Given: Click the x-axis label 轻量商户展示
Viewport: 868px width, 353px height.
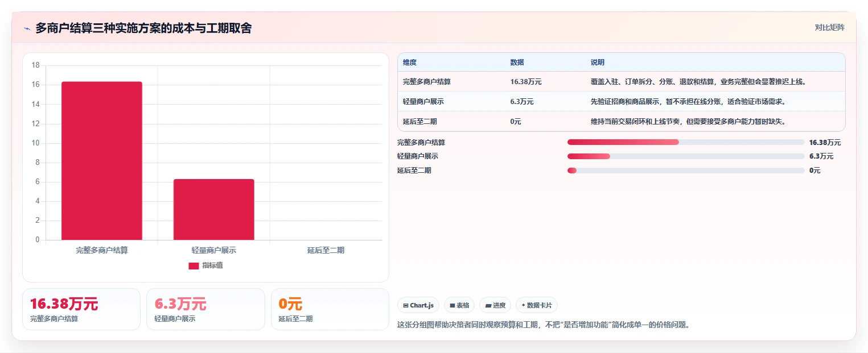Looking at the screenshot, I should tap(214, 250).
